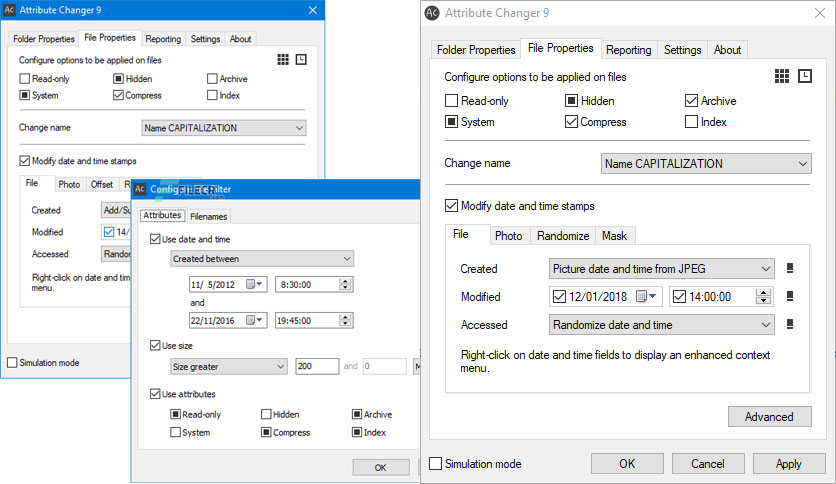Click the marker icon beside Randomize date and time

coord(789,325)
